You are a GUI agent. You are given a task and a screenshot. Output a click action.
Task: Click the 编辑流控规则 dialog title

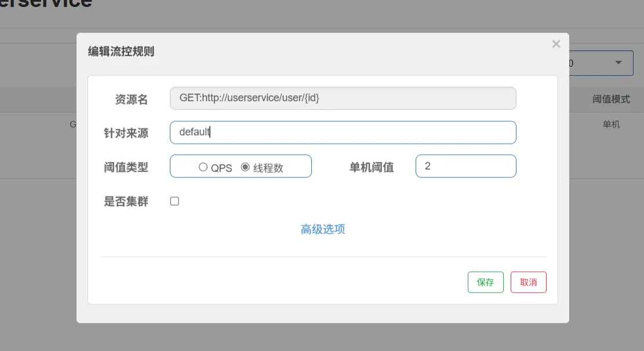[x=121, y=52]
